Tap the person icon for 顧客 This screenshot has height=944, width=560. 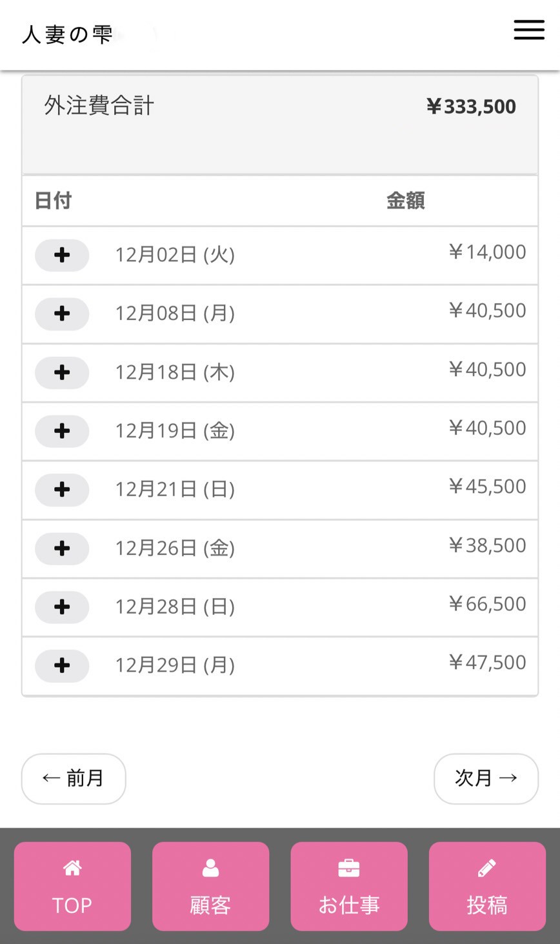(x=210, y=869)
